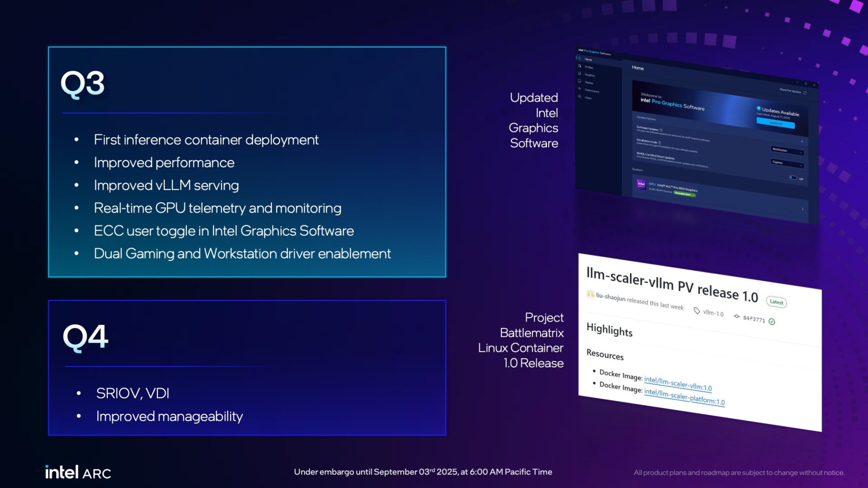Click the Graphics sidebar icon

coord(579,74)
